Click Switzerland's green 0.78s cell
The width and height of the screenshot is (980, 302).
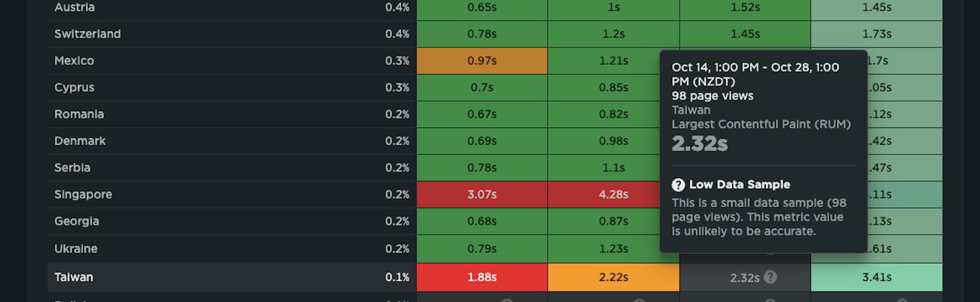[x=482, y=34]
